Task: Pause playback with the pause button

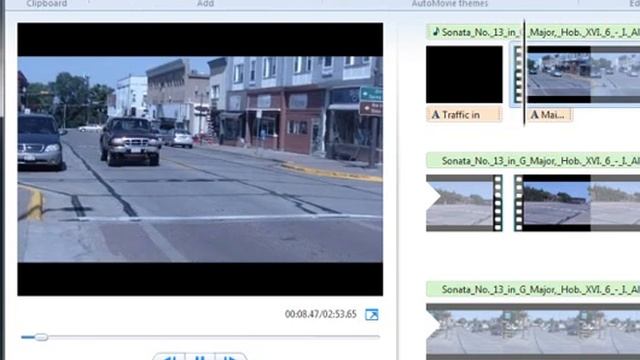Action: pos(200,357)
